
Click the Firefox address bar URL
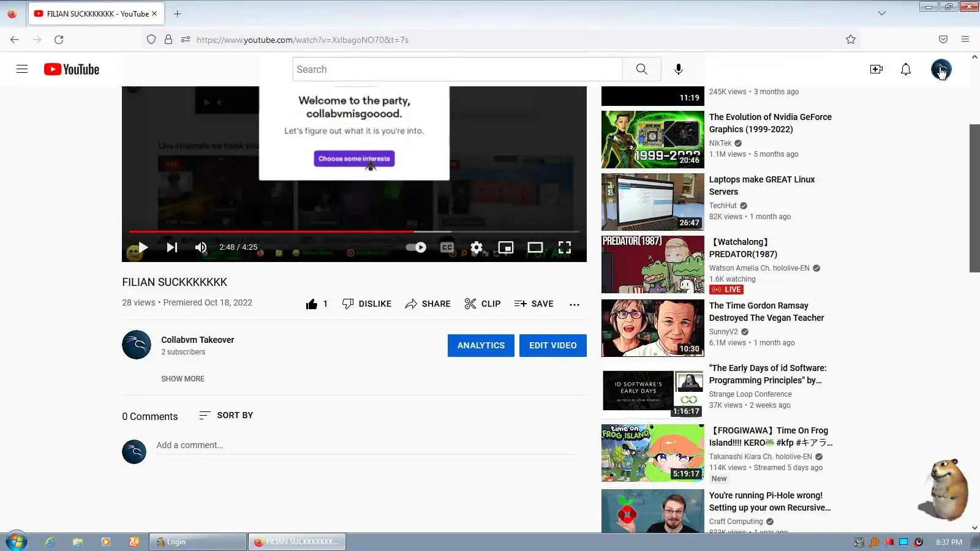click(x=303, y=40)
